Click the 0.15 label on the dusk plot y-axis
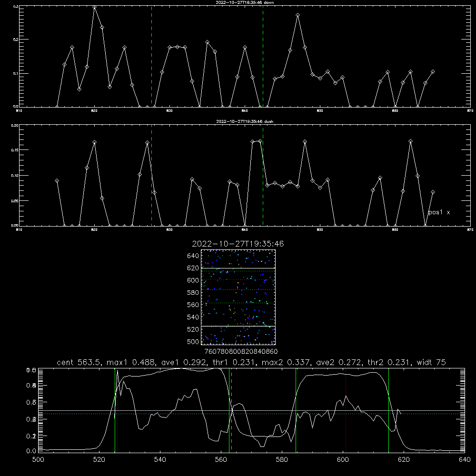 coord(15,150)
